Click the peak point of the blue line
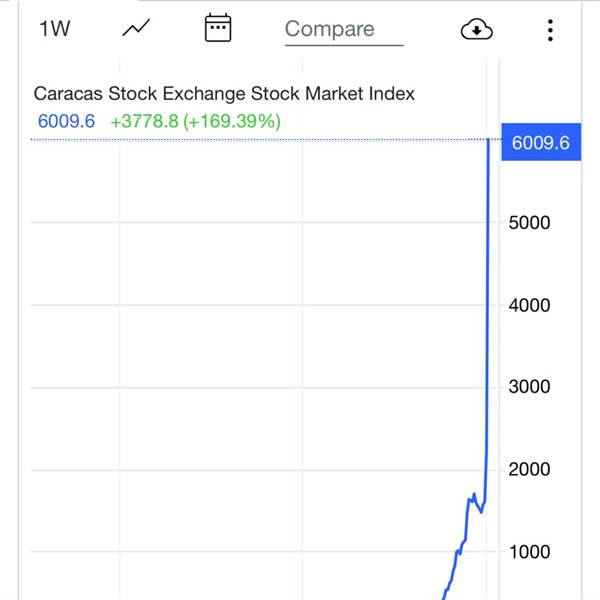The width and height of the screenshot is (600, 600). [488, 140]
